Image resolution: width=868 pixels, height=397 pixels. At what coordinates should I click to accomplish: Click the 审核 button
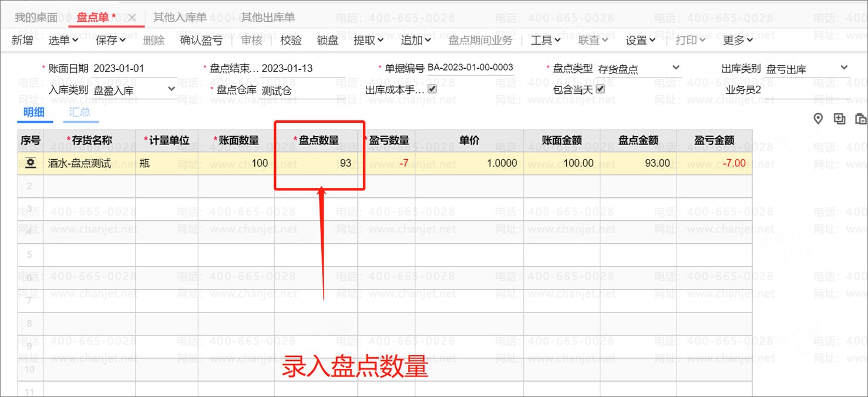[252, 40]
